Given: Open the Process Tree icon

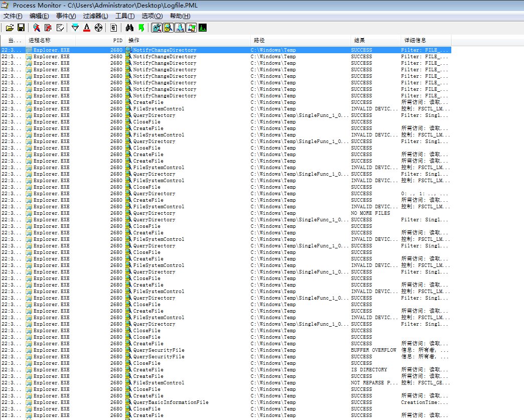Looking at the screenshot, I should [114, 28].
